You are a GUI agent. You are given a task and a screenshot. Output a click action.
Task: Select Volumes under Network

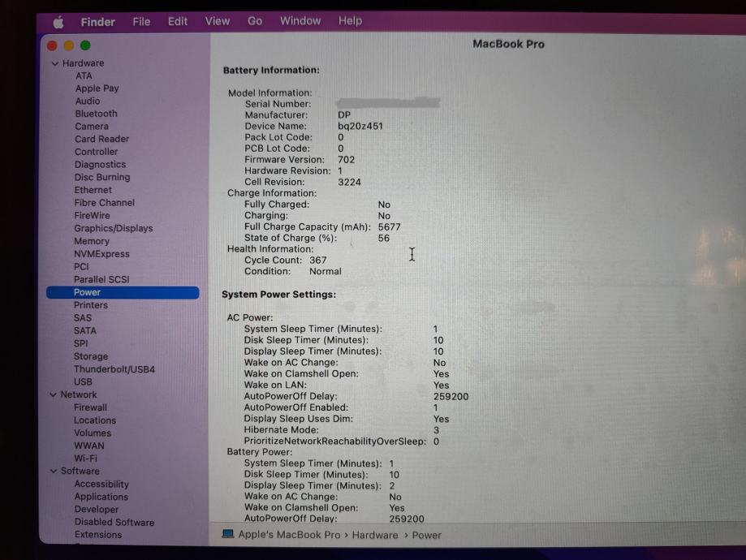tap(93, 433)
